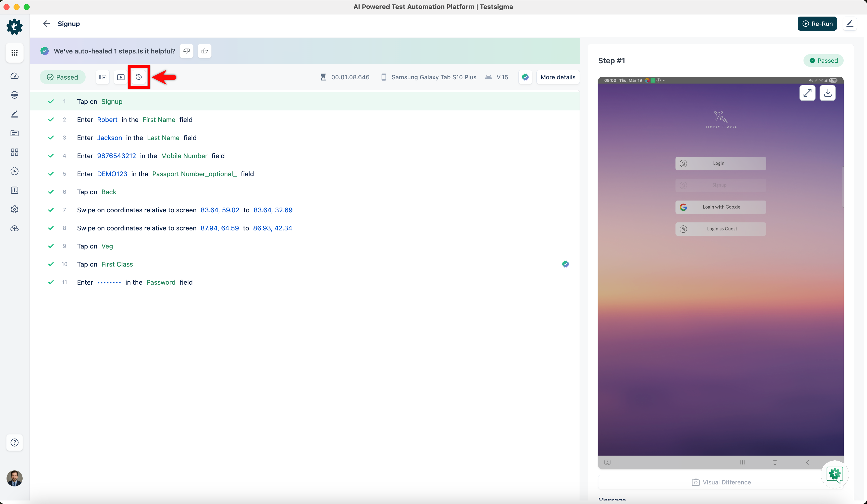Download the step screenshot
The width and height of the screenshot is (867, 504).
pos(827,93)
